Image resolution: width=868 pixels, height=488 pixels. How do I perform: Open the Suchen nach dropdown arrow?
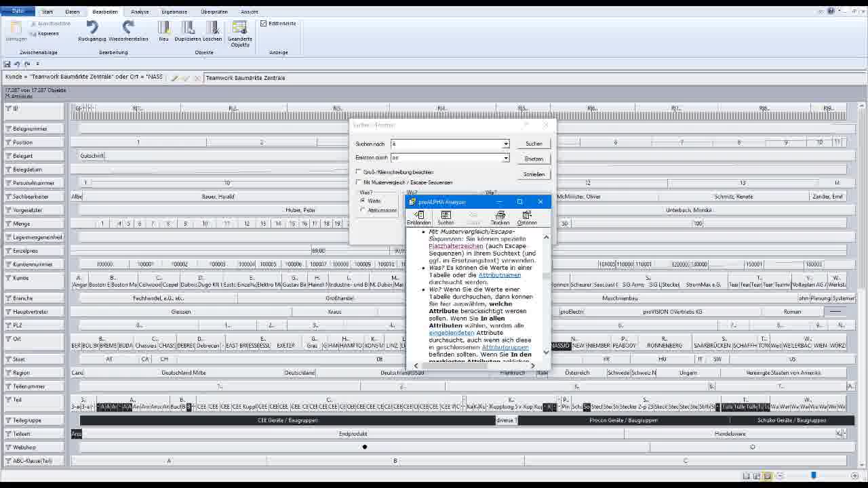[505, 144]
